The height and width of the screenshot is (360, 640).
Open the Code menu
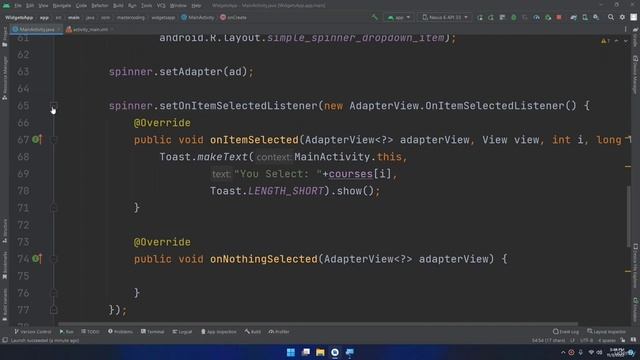click(81, 6)
